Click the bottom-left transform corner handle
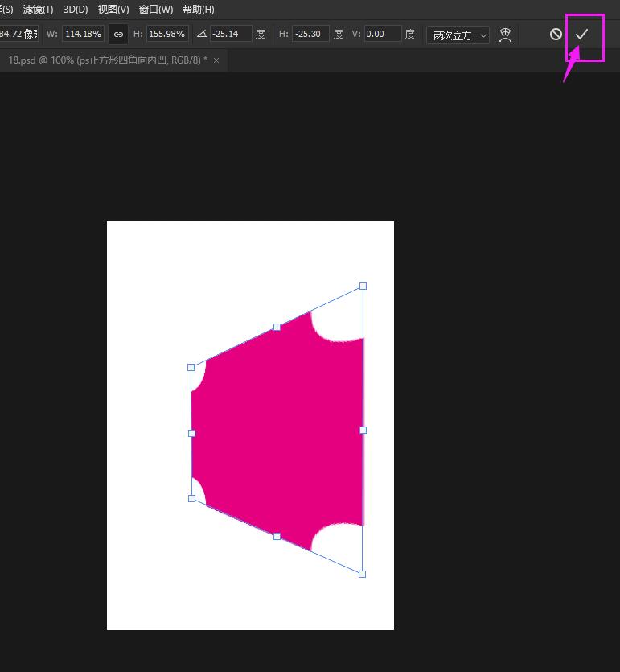This screenshot has width=620, height=672. click(x=192, y=498)
